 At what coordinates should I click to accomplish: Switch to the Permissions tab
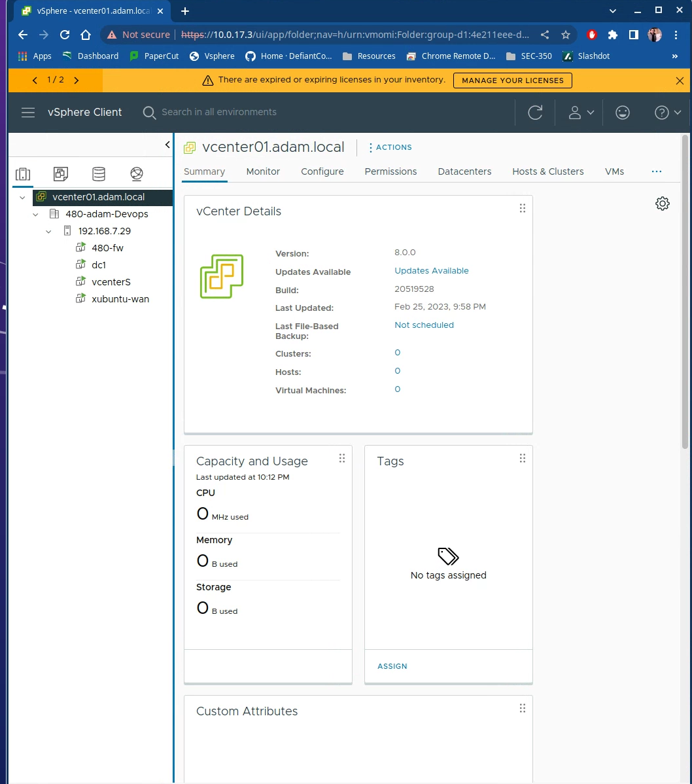click(x=390, y=171)
